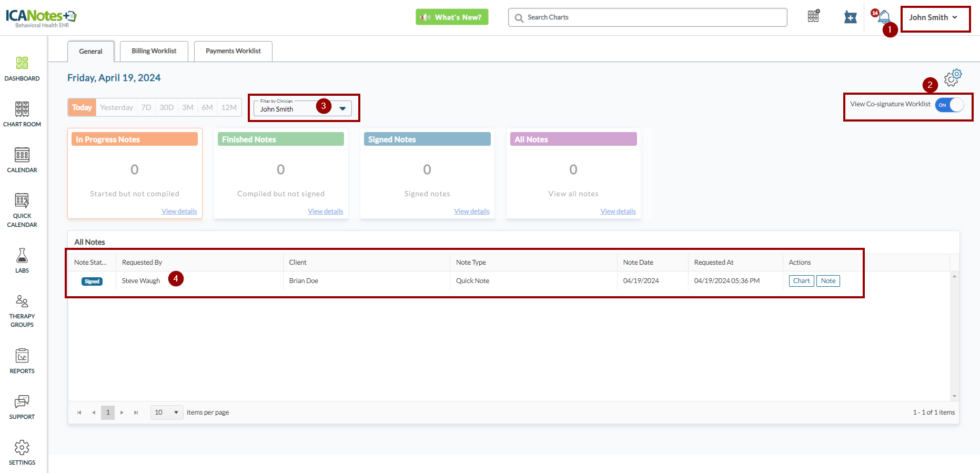Image resolution: width=980 pixels, height=473 pixels.
Task: Click View details under Finished Notes
Action: (325, 212)
